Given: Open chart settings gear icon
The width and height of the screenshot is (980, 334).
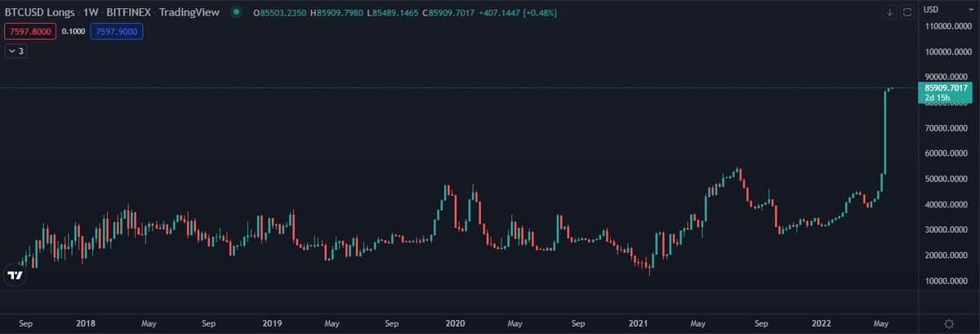Looking at the screenshot, I should click(x=949, y=323).
